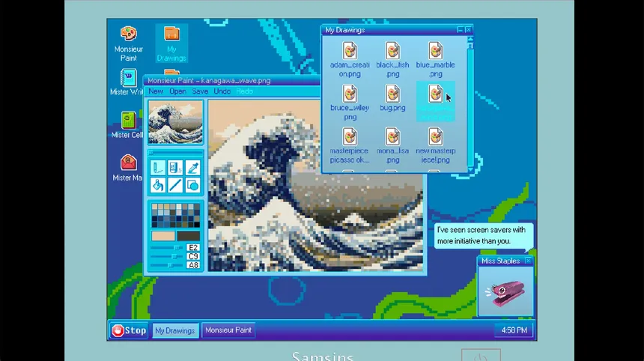Open the bug.png drawing file
Screen dimensions: 644x361
coord(392,98)
